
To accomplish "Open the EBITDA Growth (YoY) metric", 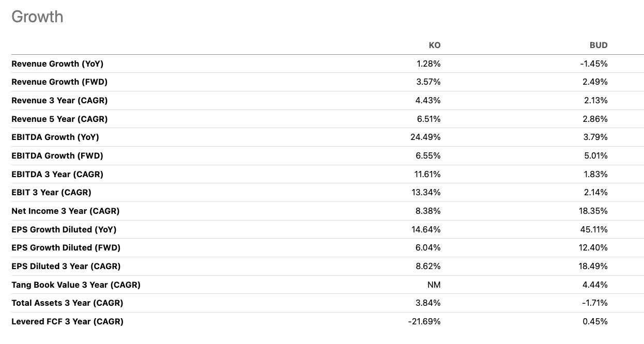I will [x=55, y=137].
